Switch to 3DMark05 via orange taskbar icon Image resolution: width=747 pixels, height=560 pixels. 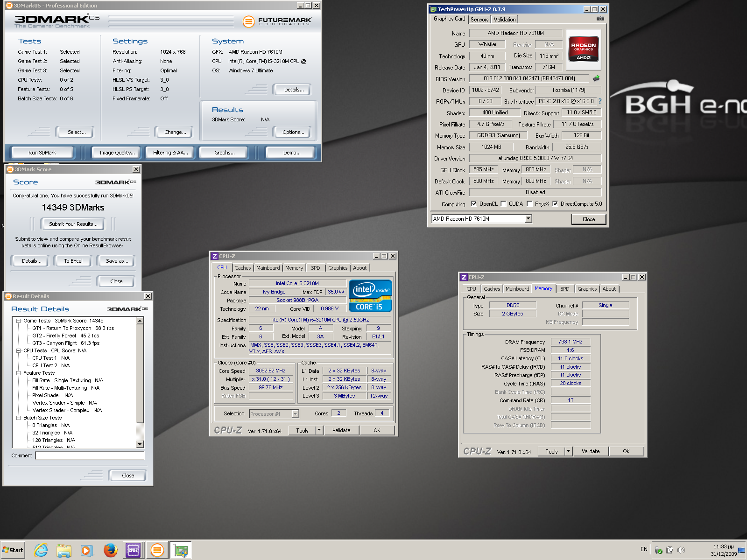point(157,550)
